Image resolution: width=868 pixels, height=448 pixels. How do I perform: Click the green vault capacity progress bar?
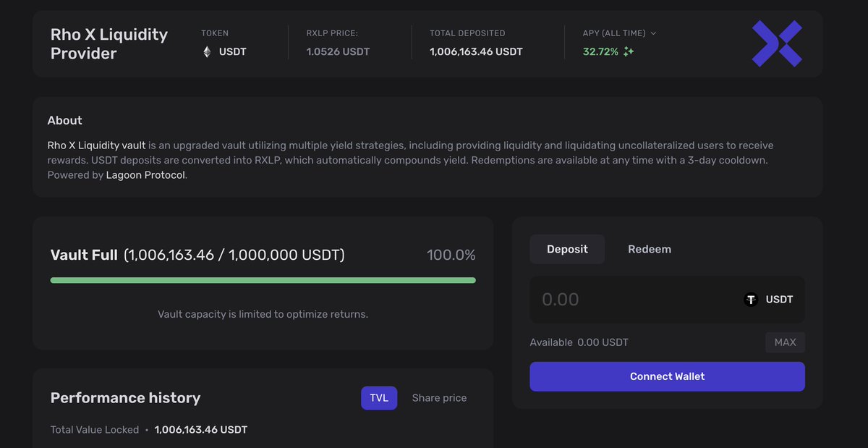[263, 280]
